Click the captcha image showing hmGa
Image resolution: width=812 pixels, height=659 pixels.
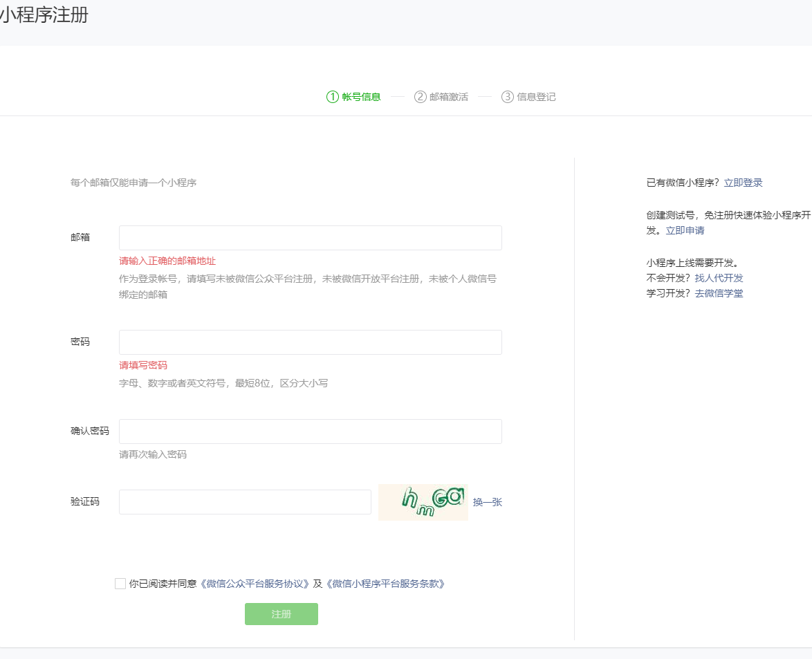[423, 502]
